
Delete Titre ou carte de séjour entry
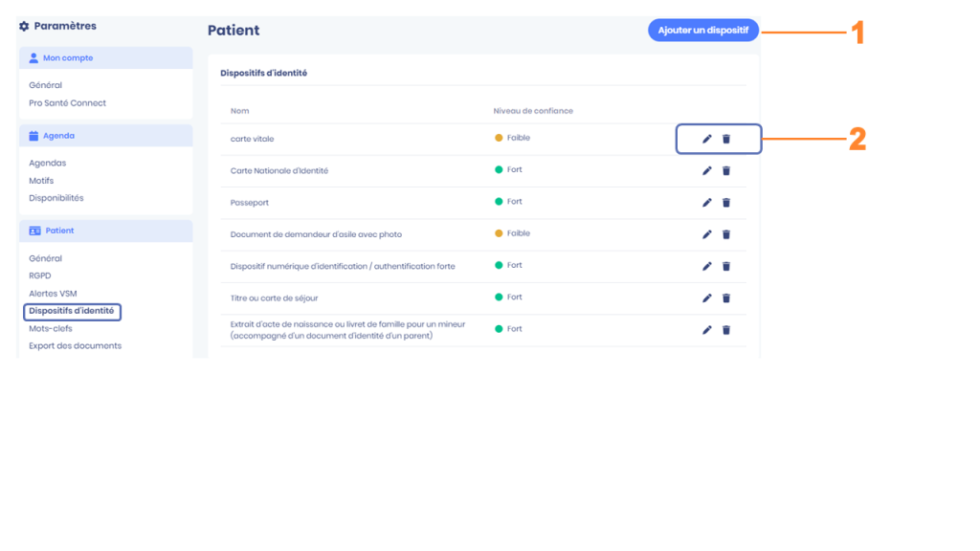pos(726,298)
